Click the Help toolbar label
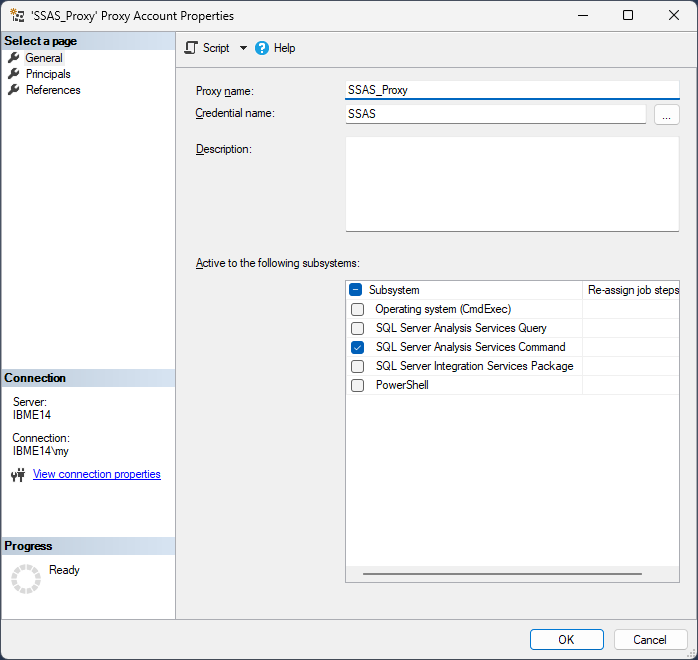Screen dimensions: 698x660 [284, 48]
